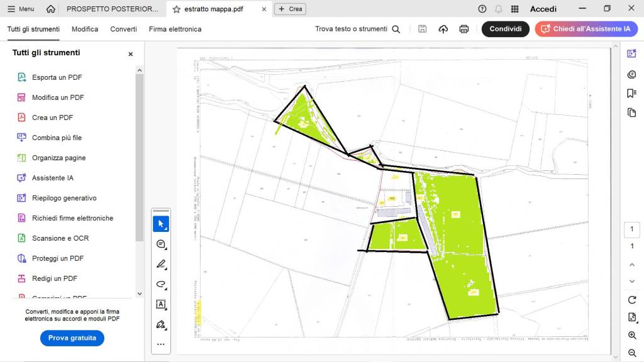The width and height of the screenshot is (644, 362).
Task: Select the arrow selection tool
Action: [x=161, y=224]
